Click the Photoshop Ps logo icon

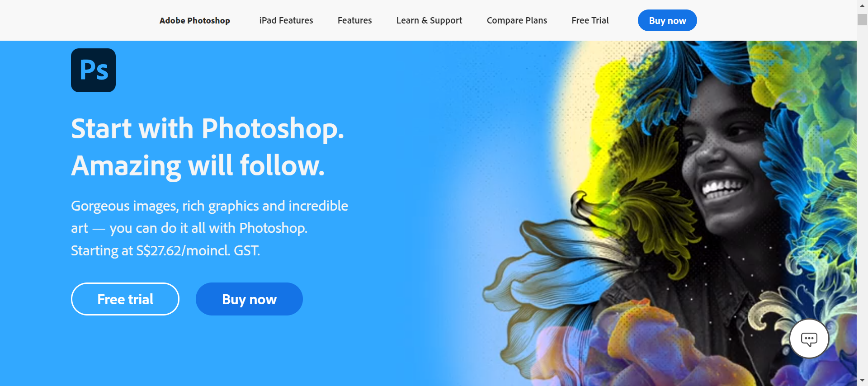click(x=93, y=70)
